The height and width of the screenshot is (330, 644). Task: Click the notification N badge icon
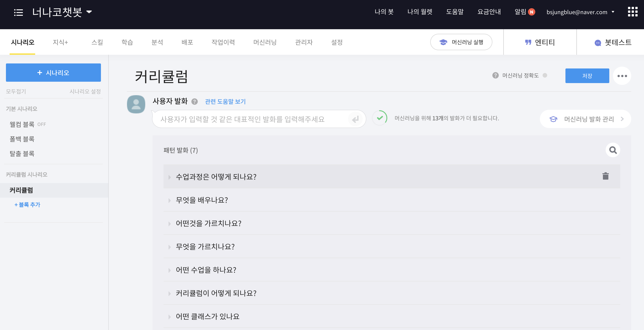531,12
